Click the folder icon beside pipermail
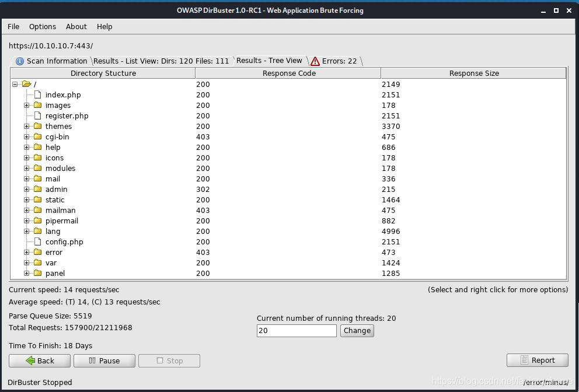This screenshot has width=579, height=392. click(37, 220)
